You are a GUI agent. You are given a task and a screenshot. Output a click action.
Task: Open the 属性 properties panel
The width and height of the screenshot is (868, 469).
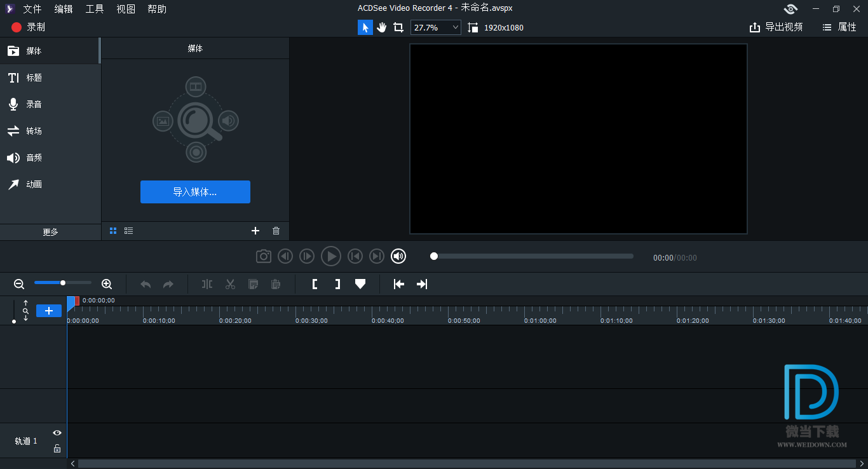pyautogui.click(x=839, y=27)
